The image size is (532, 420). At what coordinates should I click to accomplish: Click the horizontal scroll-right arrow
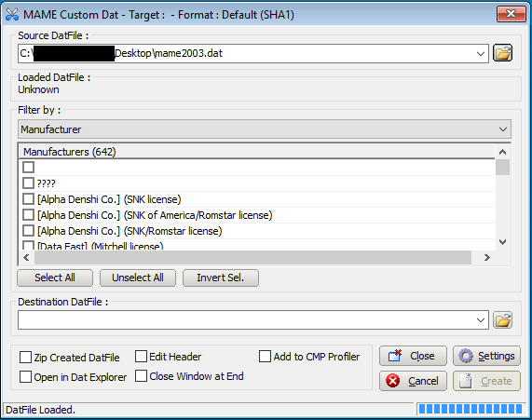point(487,258)
